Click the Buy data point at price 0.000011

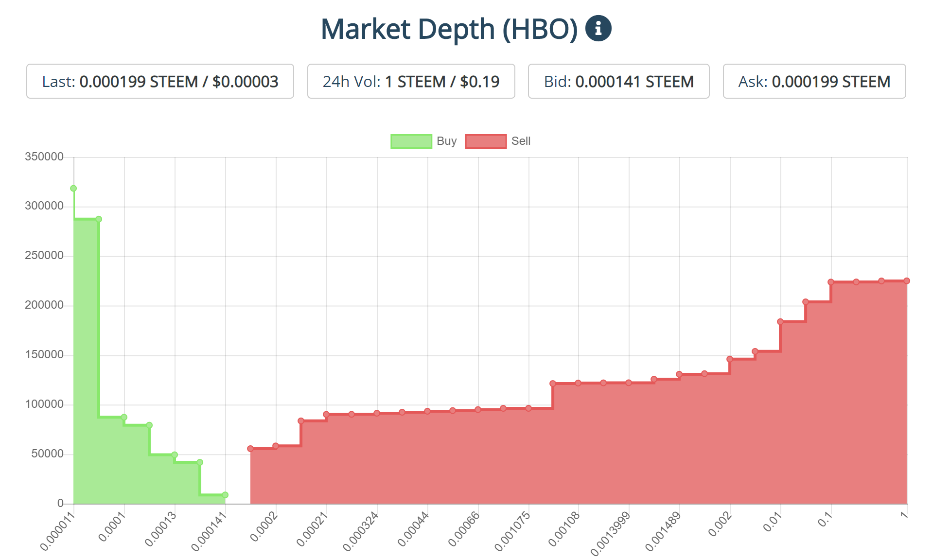coord(73,188)
